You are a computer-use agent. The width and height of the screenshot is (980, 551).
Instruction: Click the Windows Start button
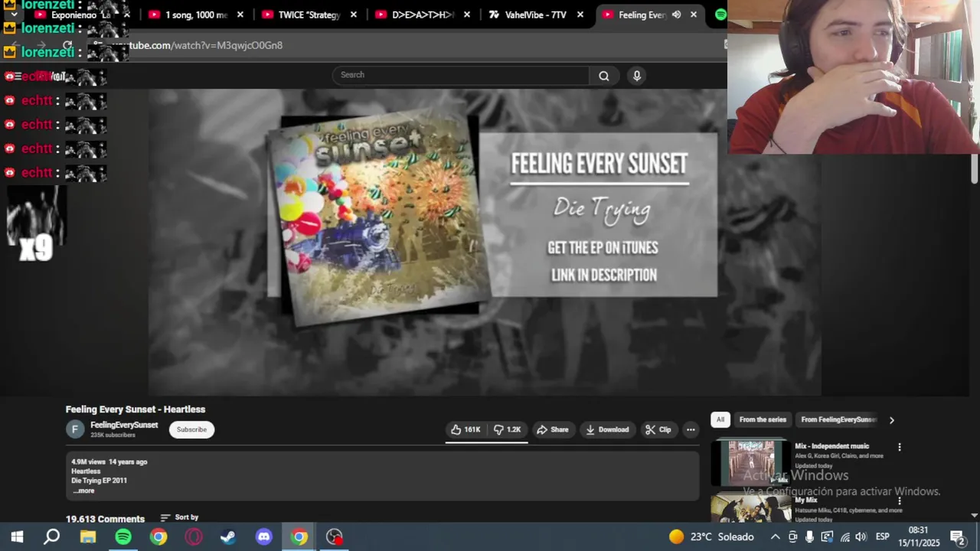click(17, 537)
